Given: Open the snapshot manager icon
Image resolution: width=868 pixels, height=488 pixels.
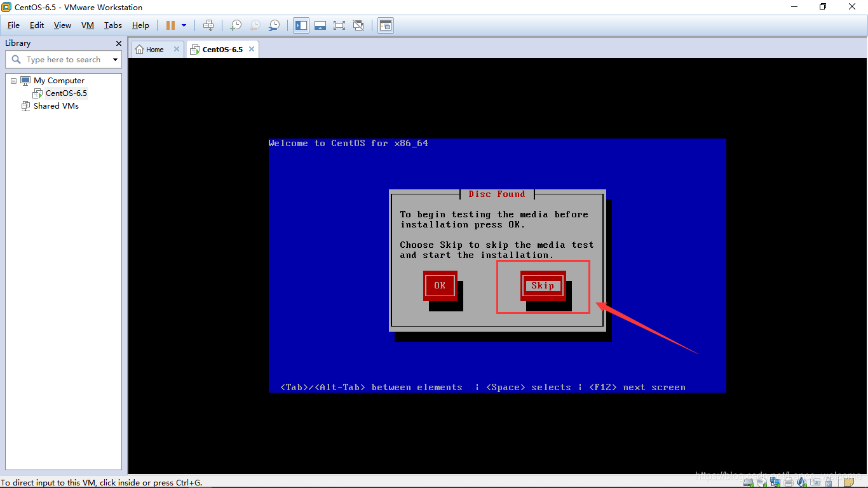Looking at the screenshot, I should (274, 25).
